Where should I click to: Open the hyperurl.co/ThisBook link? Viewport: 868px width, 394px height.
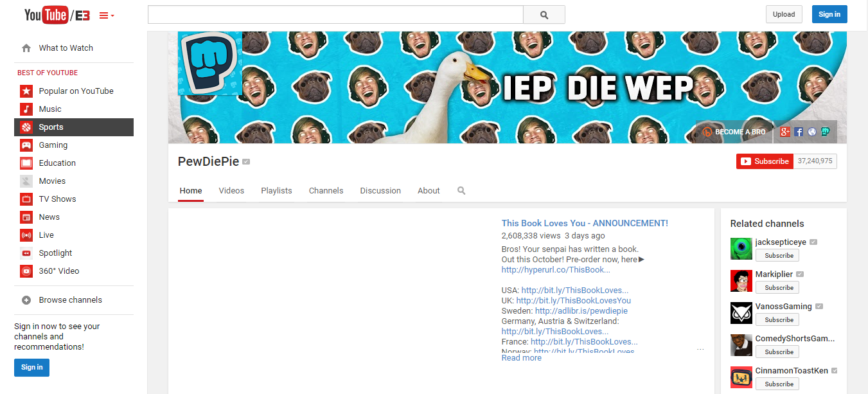point(556,270)
